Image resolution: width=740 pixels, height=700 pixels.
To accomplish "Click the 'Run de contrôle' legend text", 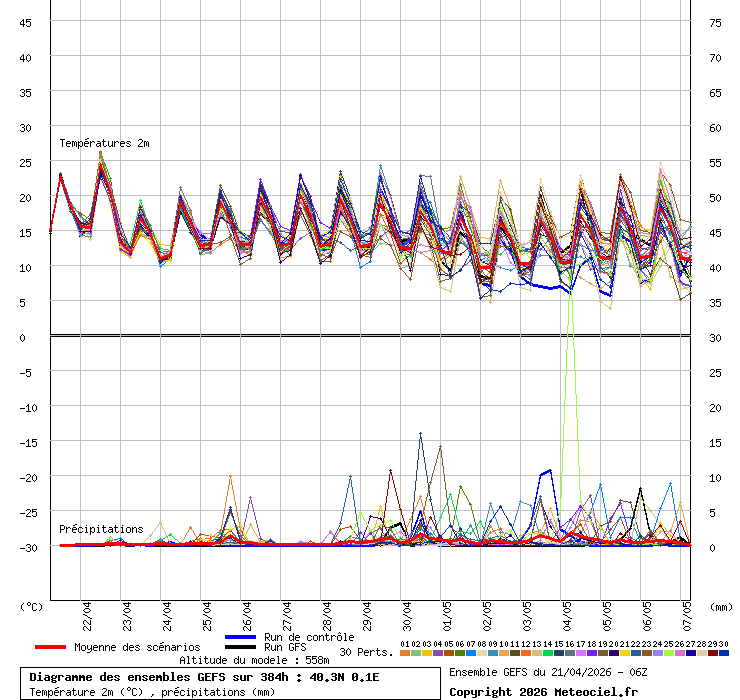I will click(309, 637).
